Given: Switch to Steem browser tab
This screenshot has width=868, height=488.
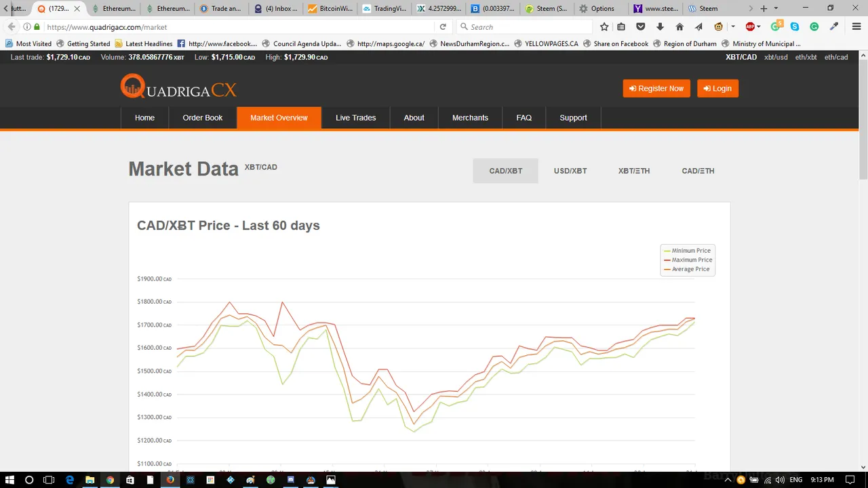Looking at the screenshot, I should [709, 9].
